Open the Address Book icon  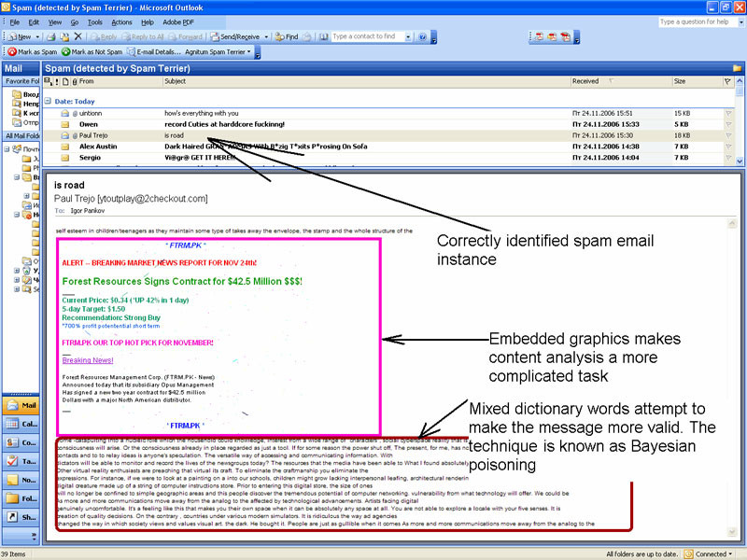(x=323, y=36)
